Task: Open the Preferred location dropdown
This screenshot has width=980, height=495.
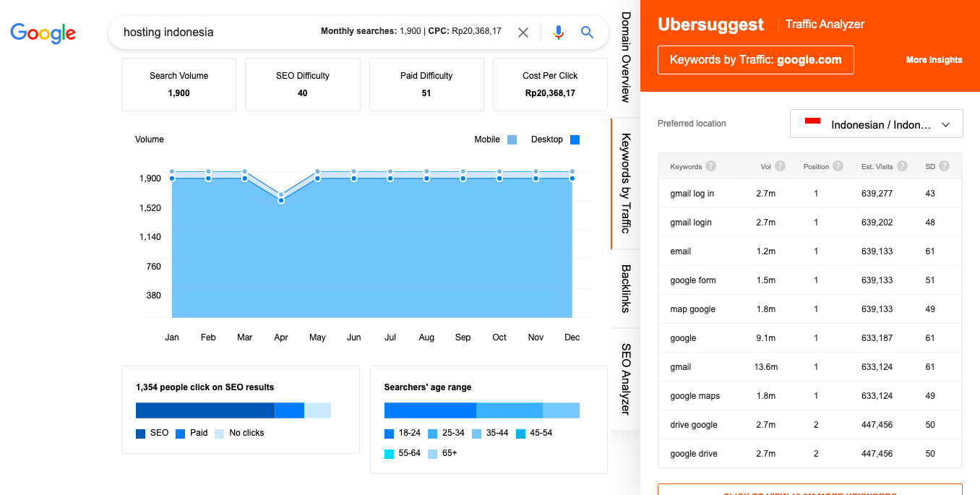Action: pyautogui.click(x=876, y=123)
